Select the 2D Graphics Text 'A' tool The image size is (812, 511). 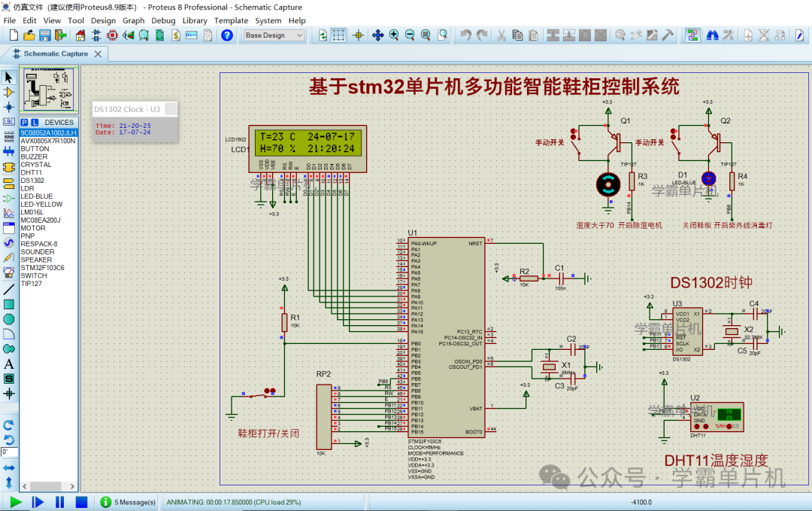[x=9, y=364]
